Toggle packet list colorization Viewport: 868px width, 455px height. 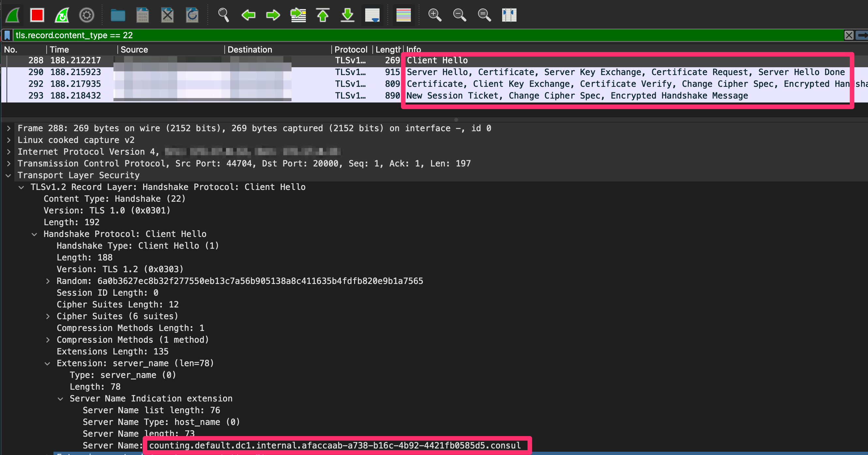[403, 15]
